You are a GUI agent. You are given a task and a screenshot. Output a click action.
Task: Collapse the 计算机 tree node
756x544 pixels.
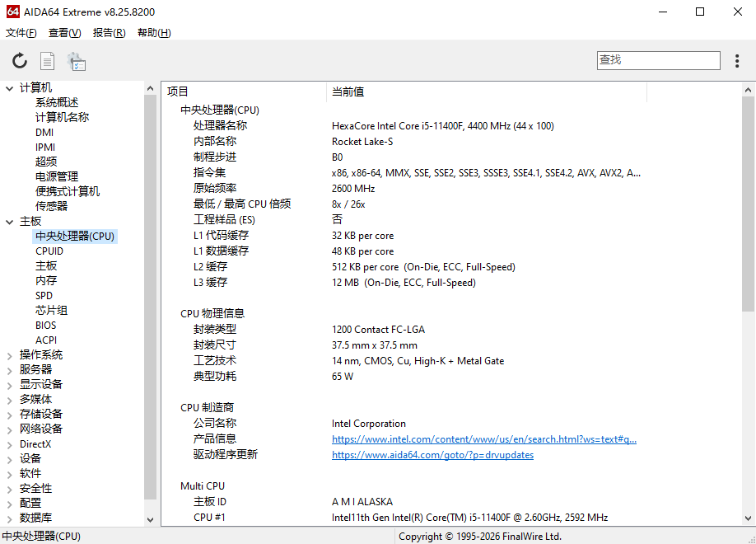[9, 88]
